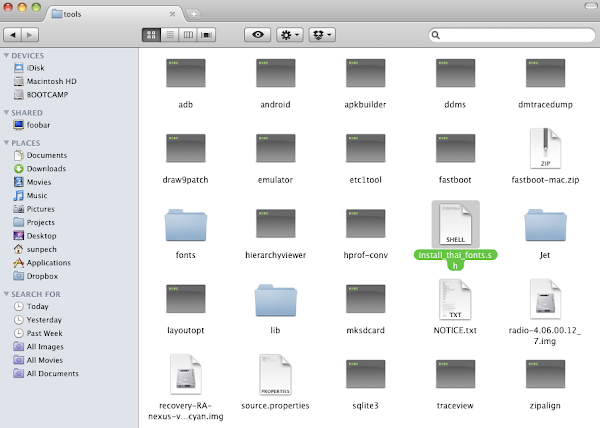Go to Desktop in the sidebar
The image size is (600, 428).
[35, 236]
